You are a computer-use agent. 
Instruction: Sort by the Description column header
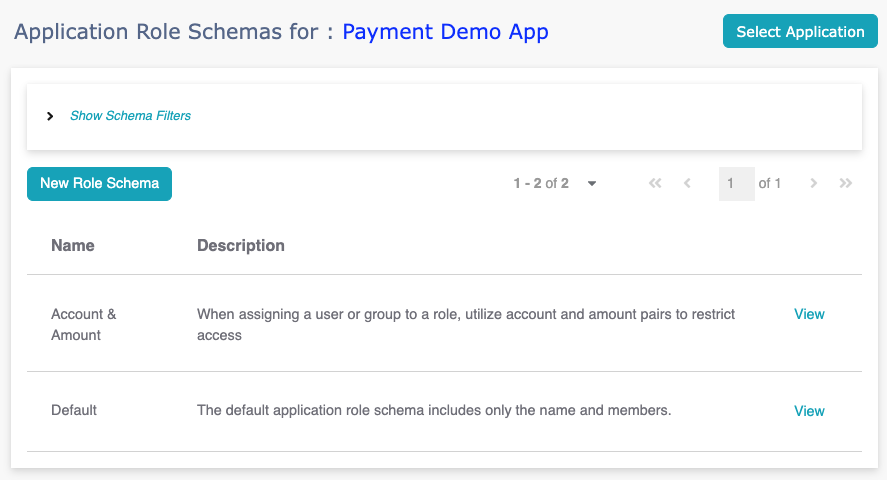[240, 245]
